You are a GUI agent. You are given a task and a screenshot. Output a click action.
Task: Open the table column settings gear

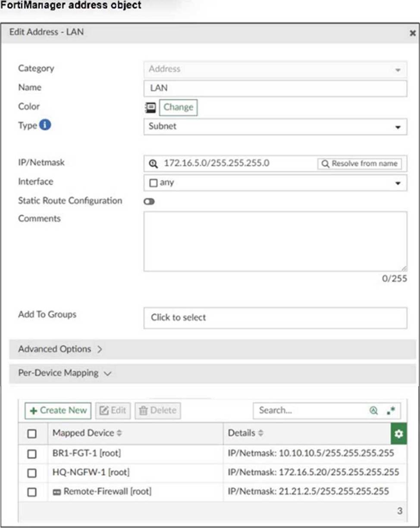398,434
